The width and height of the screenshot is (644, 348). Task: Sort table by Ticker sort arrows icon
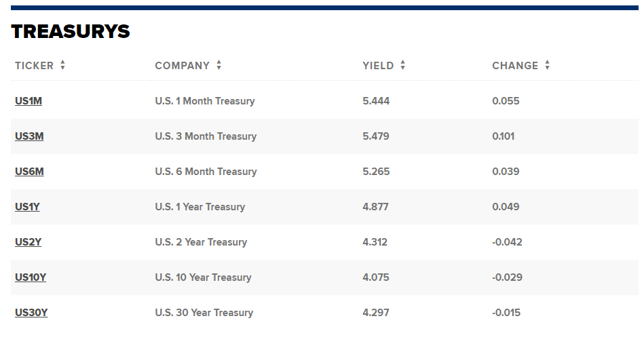[62, 65]
